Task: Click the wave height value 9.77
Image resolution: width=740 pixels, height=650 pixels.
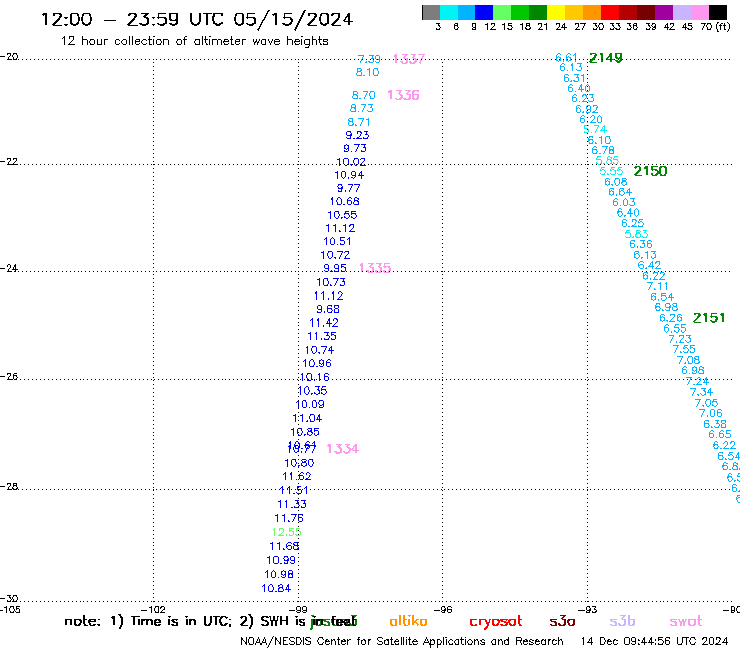Action: click(x=349, y=188)
